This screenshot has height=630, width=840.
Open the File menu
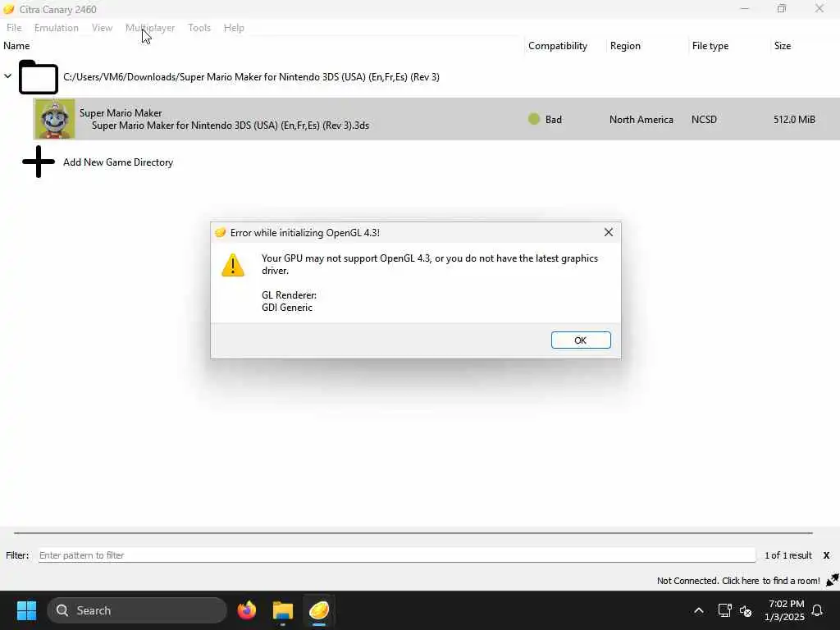[14, 28]
